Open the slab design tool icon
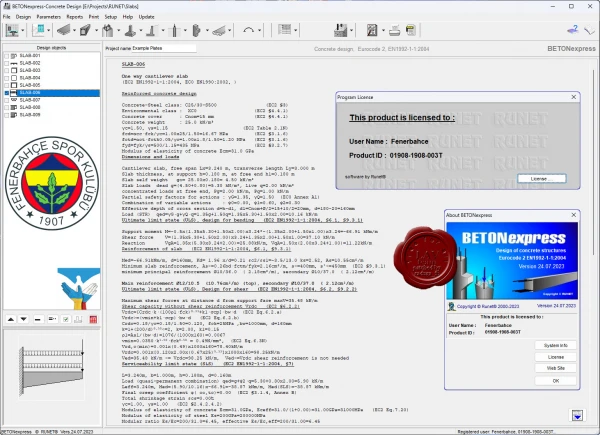Viewport: 600px width, 435px height. coord(12,30)
